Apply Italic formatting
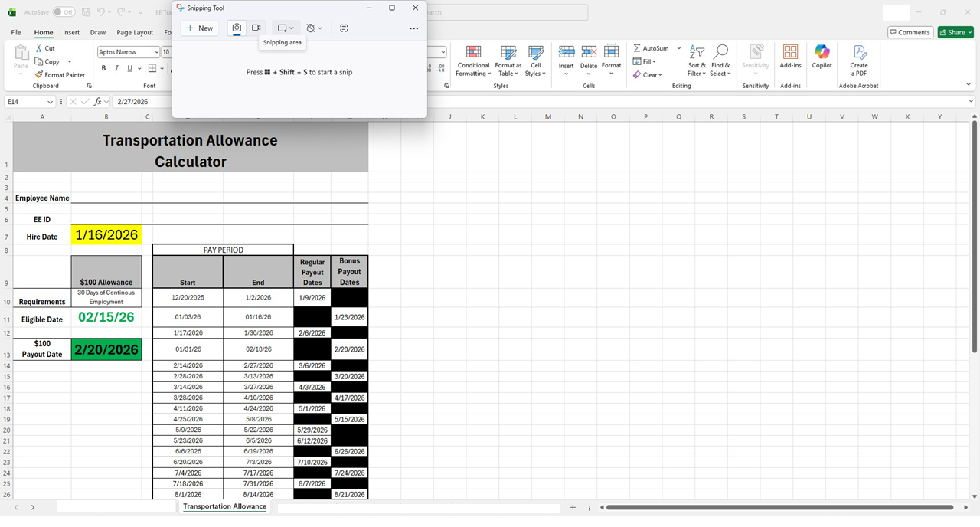The height and width of the screenshot is (527, 980). (116, 68)
